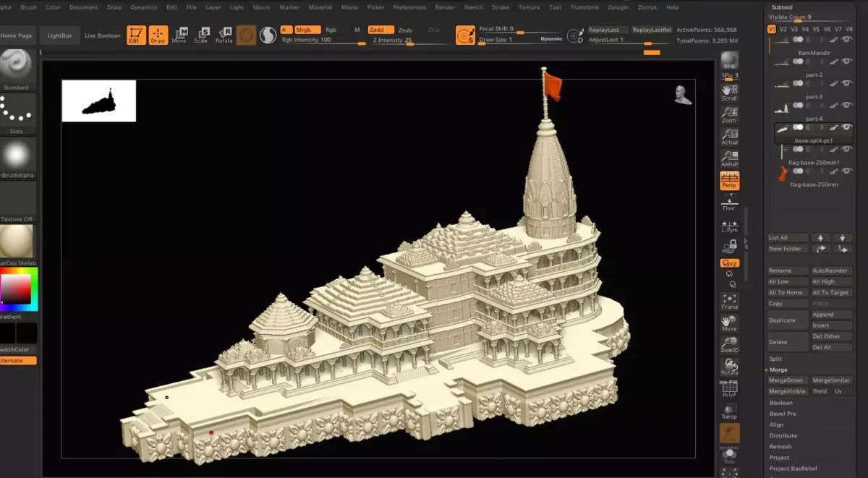Click the Move view icon in right shelf
Viewport: 868px width, 478px height.
point(730,323)
